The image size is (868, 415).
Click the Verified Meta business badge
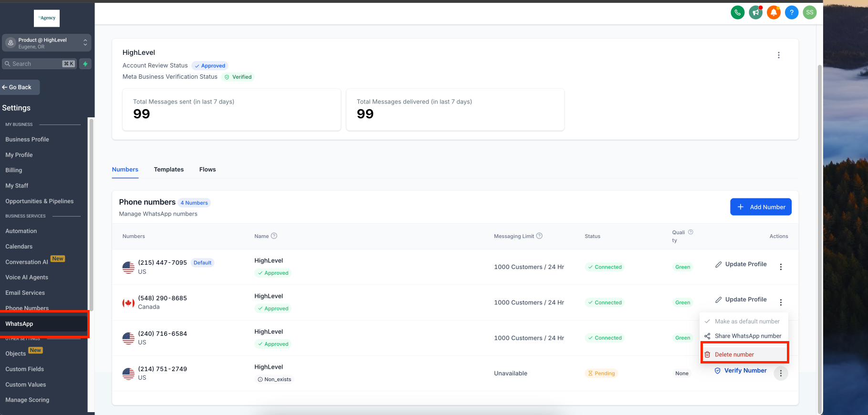(x=238, y=77)
